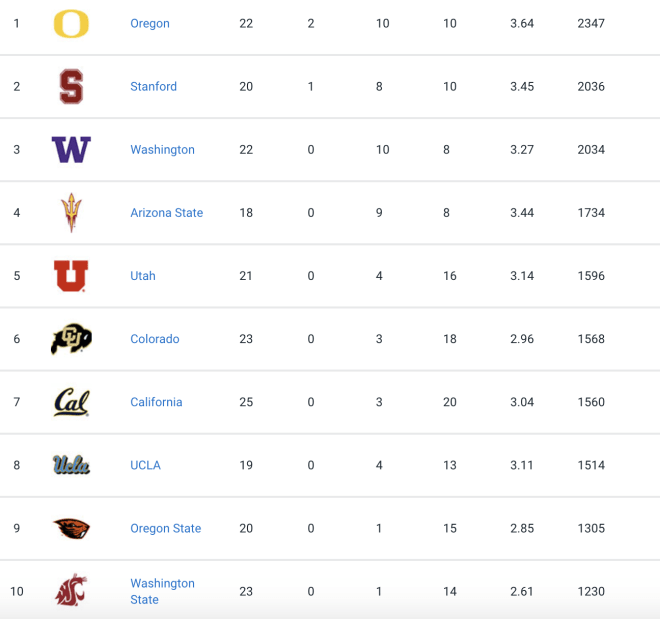Follow the Washington team link

162,150
